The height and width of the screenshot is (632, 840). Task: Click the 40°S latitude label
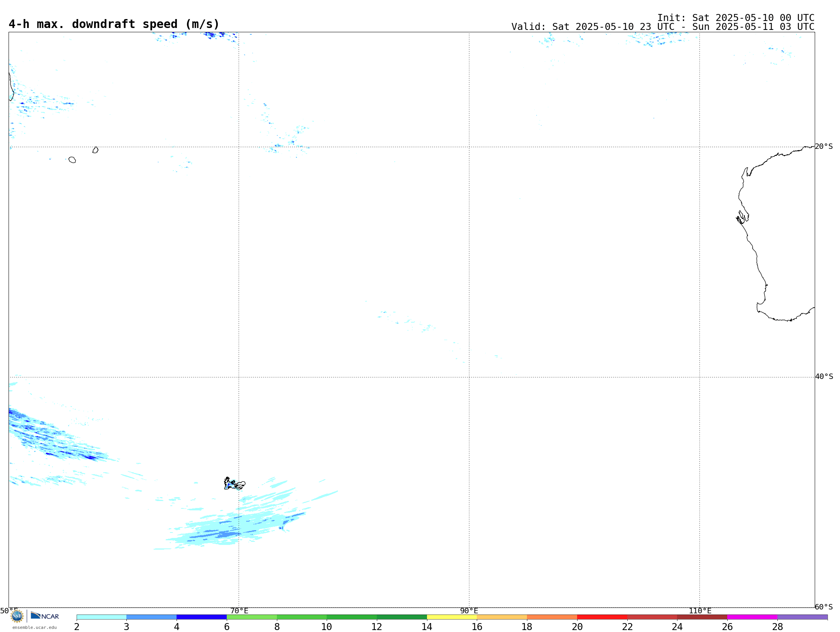824,377
